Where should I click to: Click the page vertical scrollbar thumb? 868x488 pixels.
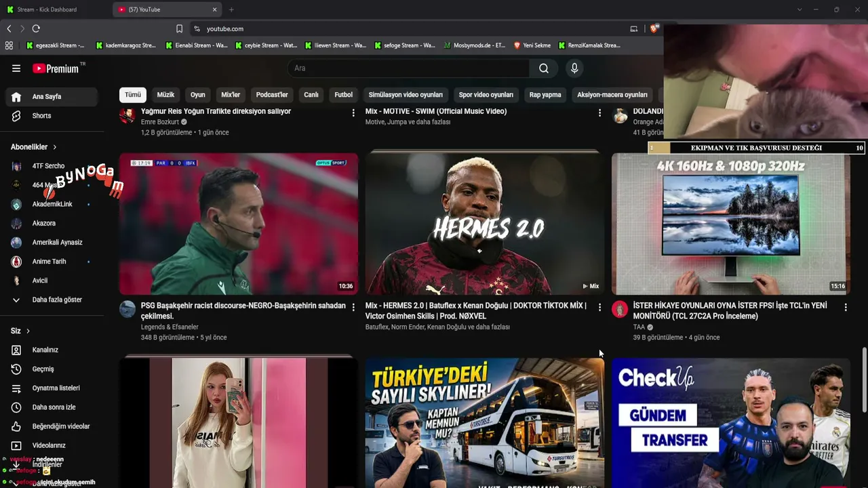click(x=864, y=378)
